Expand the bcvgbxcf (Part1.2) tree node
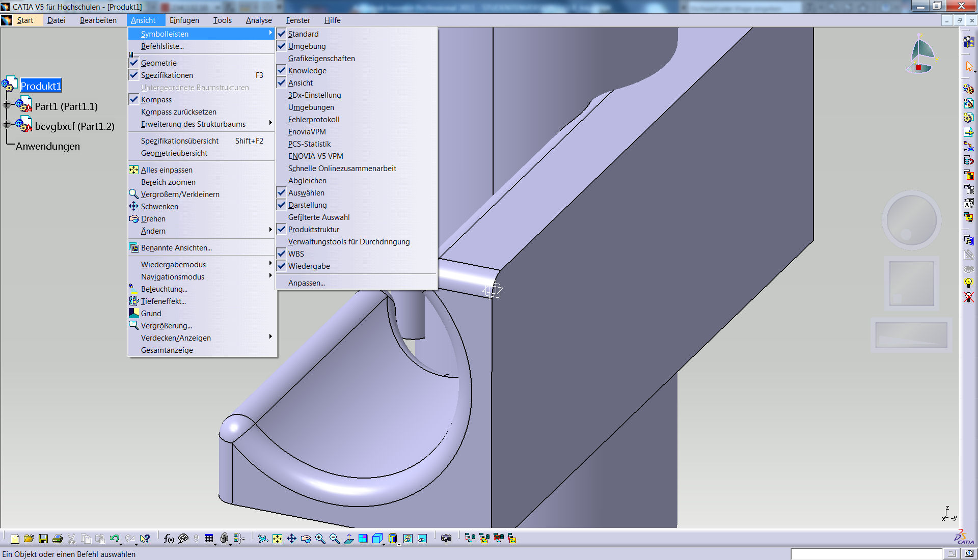The height and width of the screenshot is (560, 978). 7,124
